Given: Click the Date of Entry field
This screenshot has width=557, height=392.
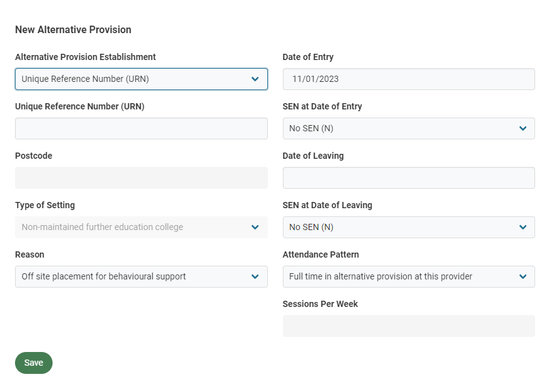Looking at the screenshot, I should pos(409,79).
